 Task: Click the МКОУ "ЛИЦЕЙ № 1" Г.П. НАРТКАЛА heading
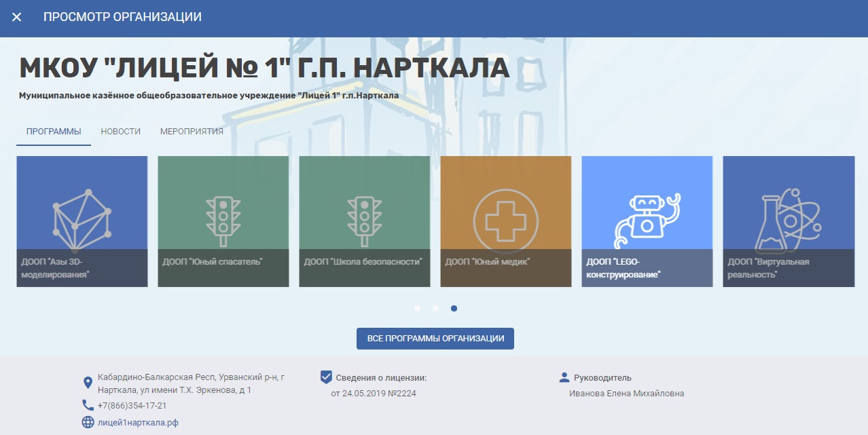click(264, 69)
